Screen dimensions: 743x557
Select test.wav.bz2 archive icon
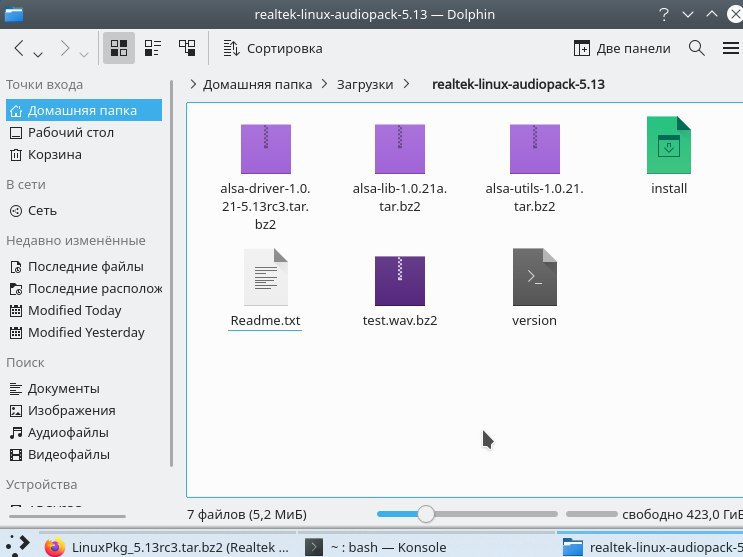(x=399, y=281)
